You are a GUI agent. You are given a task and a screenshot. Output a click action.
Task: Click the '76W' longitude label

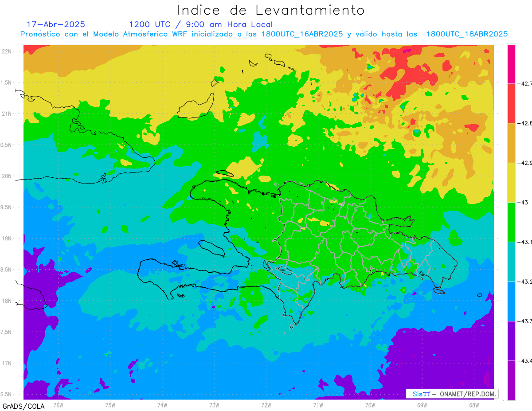(x=58, y=404)
